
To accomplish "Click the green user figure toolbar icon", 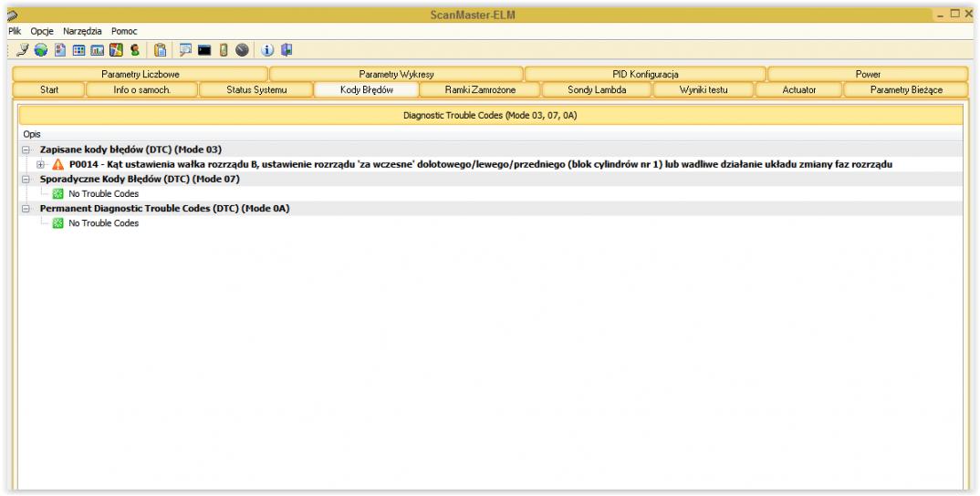I will 134,50.
